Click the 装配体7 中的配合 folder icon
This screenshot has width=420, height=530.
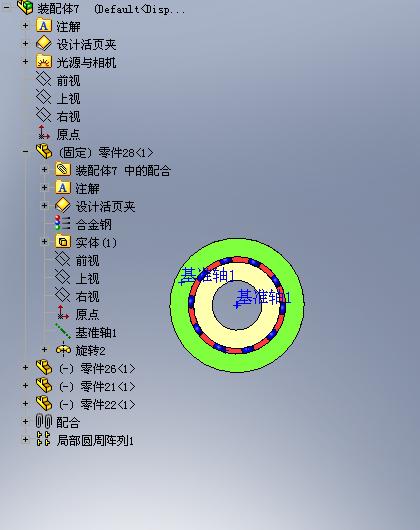63,169
